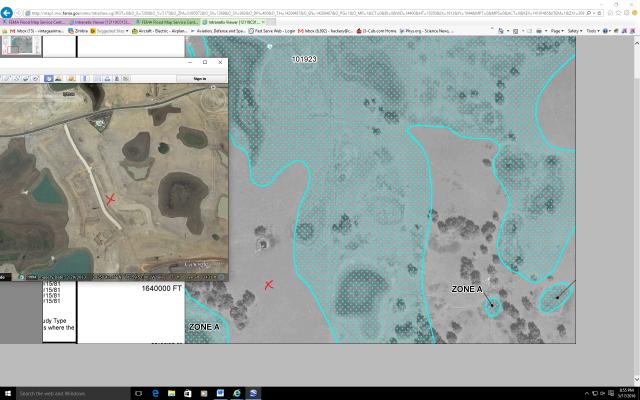Image resolution: width=640 pixels, height=400 pixels.
Task: Open the Store from taskbar
Action: [x=187, y=393]
